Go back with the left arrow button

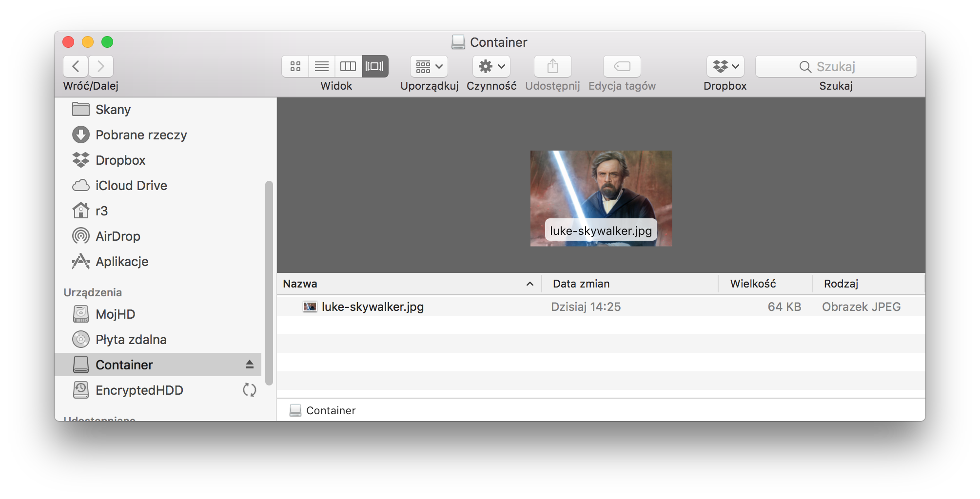pos(76,66)
